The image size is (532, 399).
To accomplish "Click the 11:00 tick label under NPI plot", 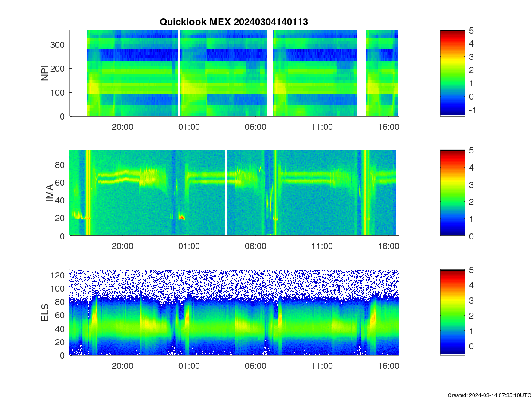I will [322, 127].
